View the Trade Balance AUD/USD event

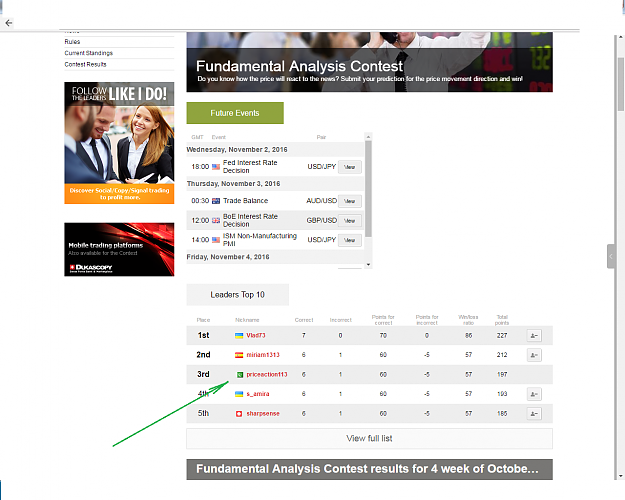350,201
